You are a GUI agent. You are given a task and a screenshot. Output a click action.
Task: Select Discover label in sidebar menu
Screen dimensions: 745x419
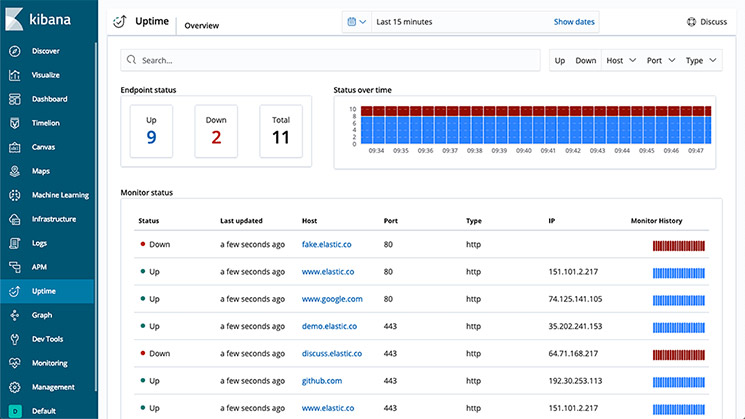pyautogui.click(x=46, y=51)
